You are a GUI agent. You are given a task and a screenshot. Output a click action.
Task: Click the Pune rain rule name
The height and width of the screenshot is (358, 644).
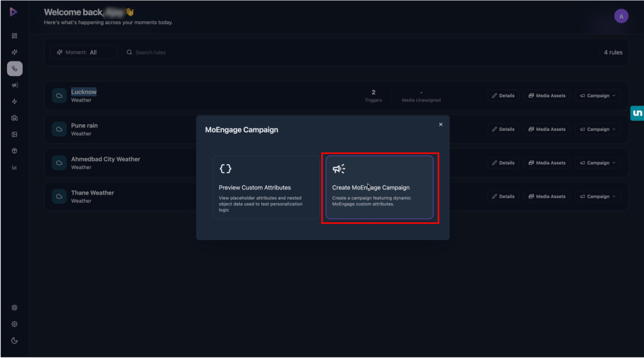point(84,125)
